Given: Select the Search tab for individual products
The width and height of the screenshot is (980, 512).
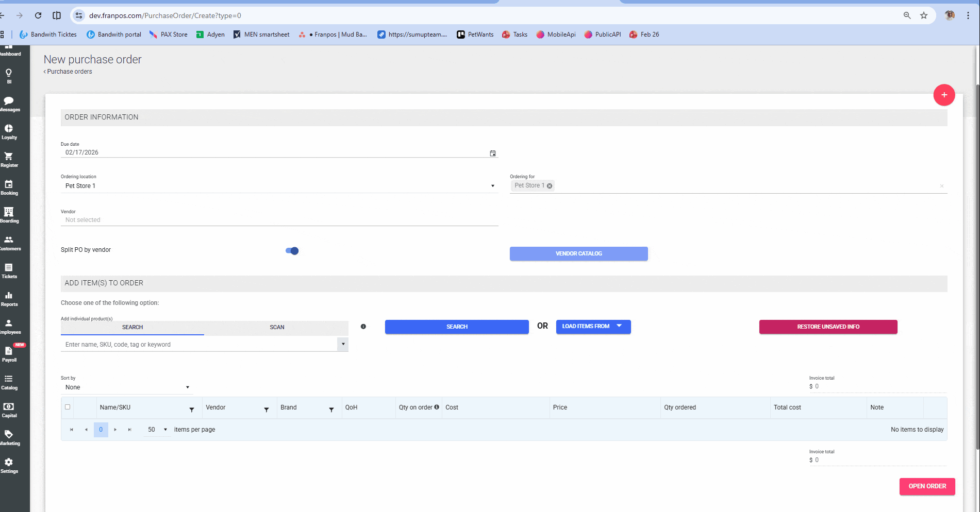Looking at the screenshot, I should point(132,327).
